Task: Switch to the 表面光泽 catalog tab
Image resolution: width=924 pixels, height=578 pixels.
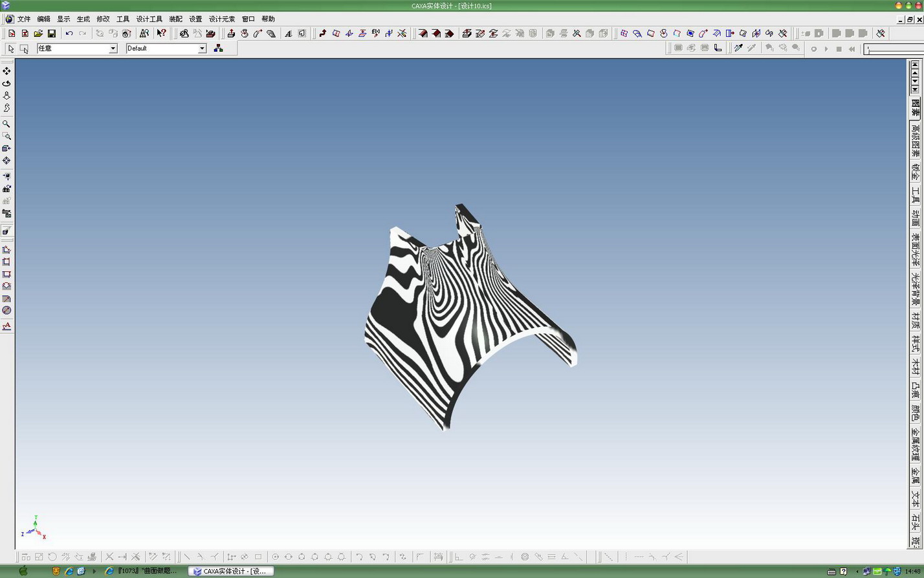Action: point(915,250)
